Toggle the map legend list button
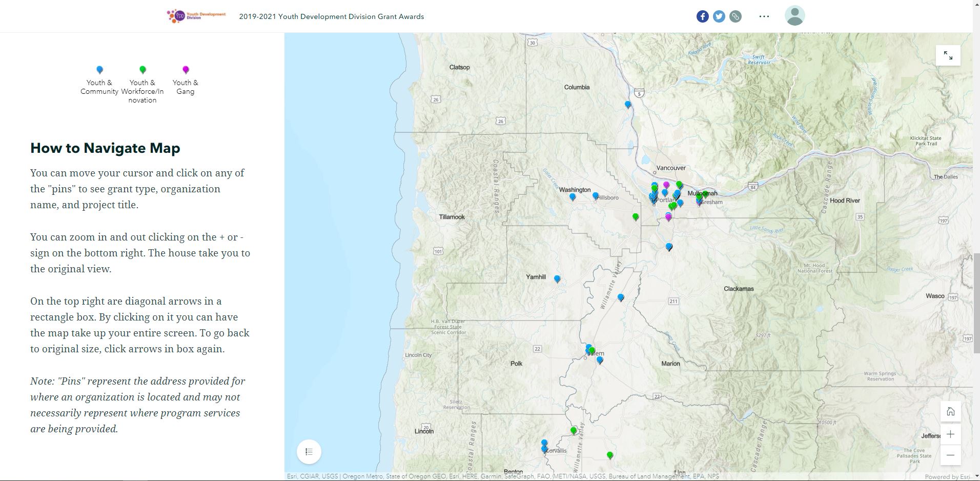Image resolution: width=980 pixels, height=481 pixels. click(309, 452)
